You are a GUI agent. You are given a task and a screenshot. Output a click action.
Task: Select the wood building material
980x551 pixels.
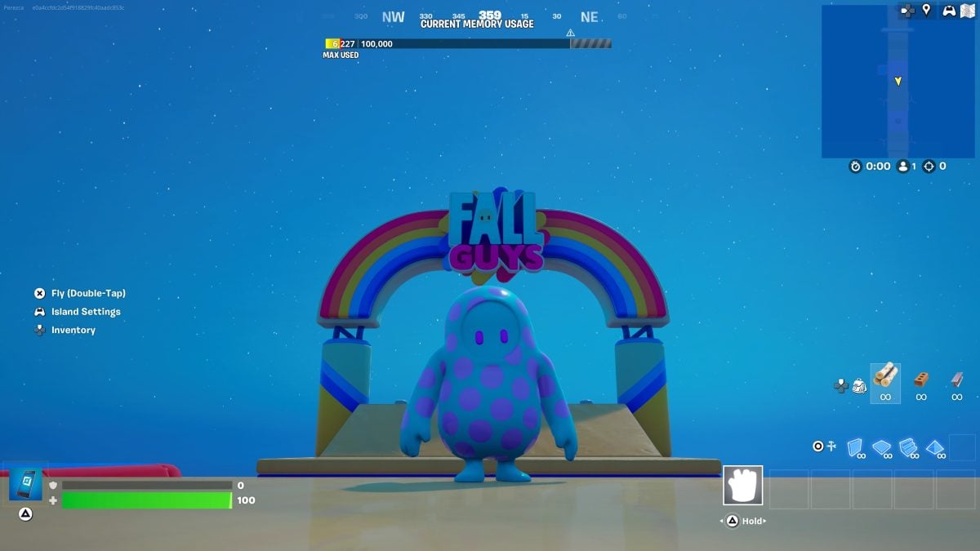tap(885, 377)
